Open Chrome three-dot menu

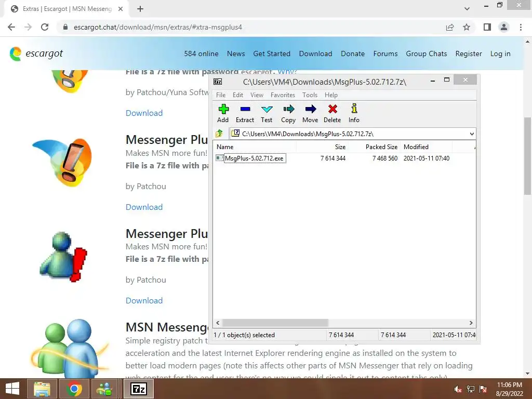[521, 27]
